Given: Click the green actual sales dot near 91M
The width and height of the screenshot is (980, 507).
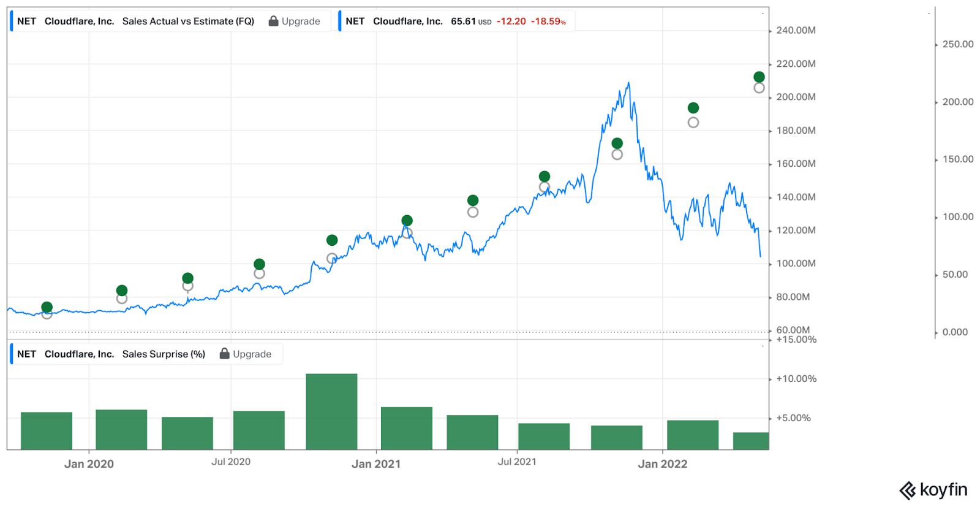Looking at the screenshot, I should pyautogui.click(x=188, y=278).
